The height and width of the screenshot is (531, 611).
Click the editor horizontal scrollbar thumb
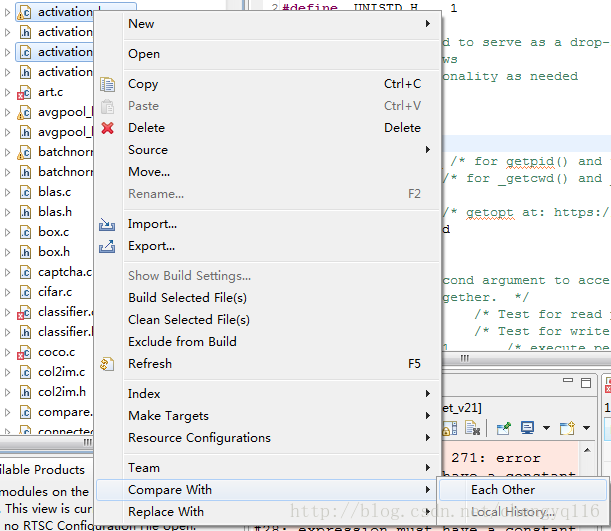click(x=465, y=358)
